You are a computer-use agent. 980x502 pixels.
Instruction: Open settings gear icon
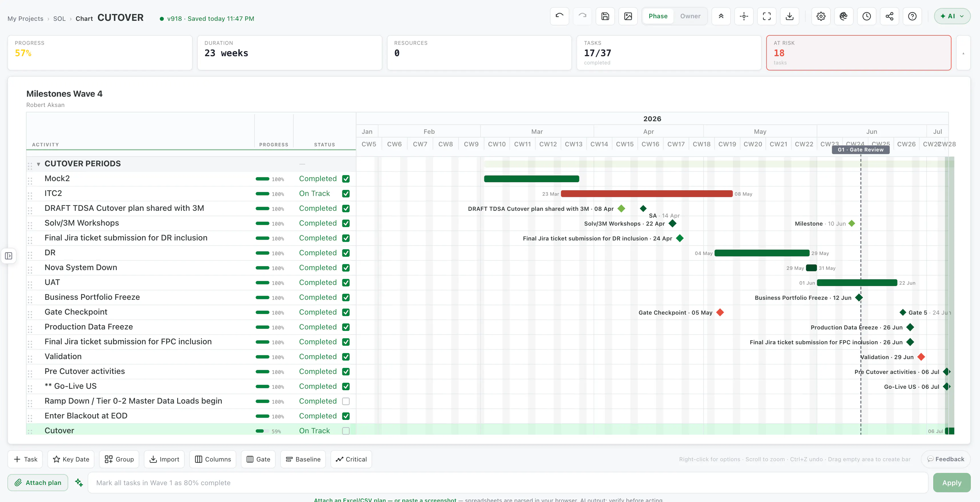[x=820, y=16]
